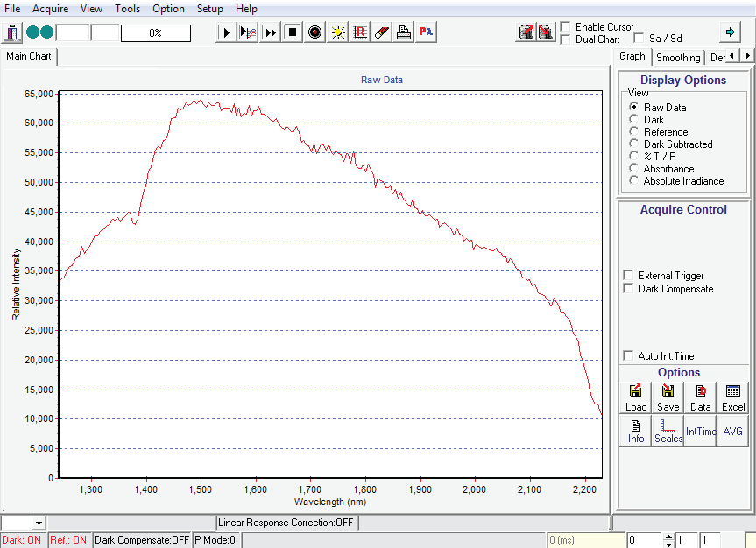Image resolution: width=756 pixels, height=548 pixels.
Task: Enable the Enable Cursor checkbox
Action: [566, 27]
